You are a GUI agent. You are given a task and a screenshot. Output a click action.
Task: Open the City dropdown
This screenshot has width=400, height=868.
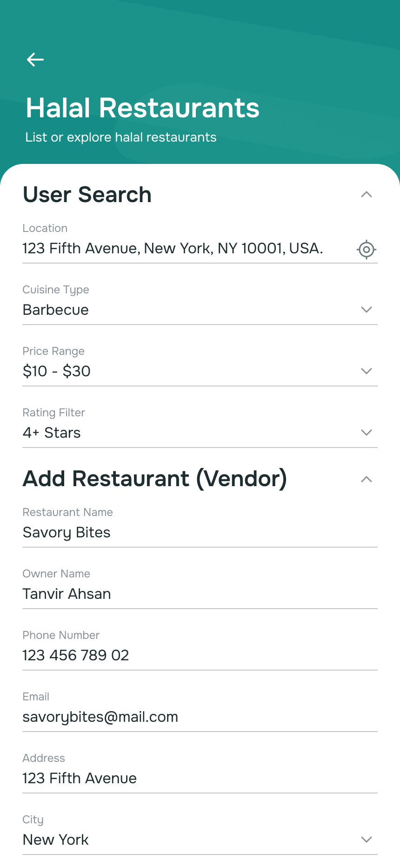click(367, 840)
